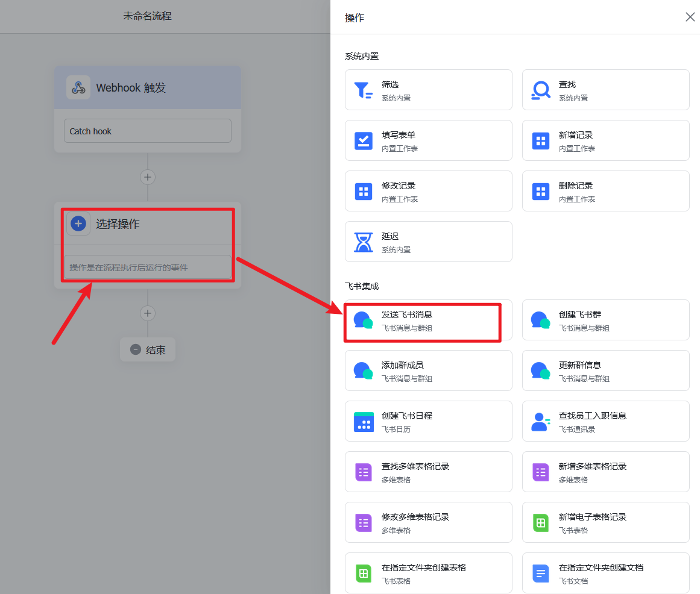Click the purple list icon for 新增多维表格记录

541,472
